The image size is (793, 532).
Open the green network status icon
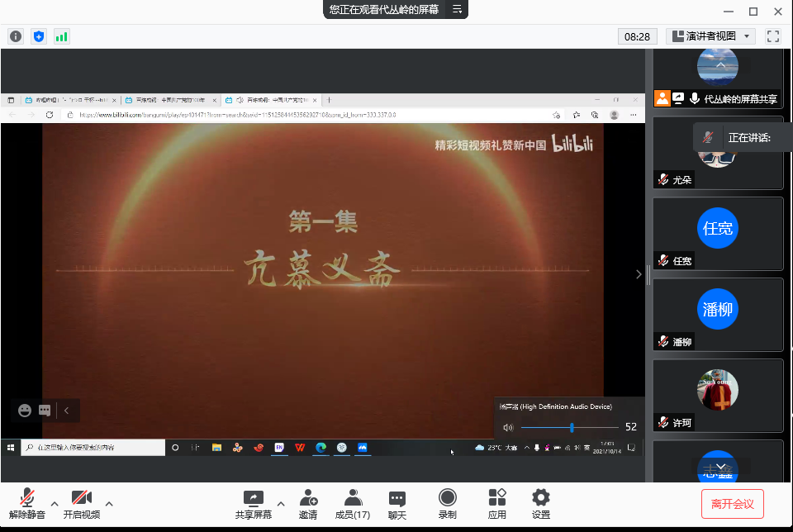click(62, 36)
